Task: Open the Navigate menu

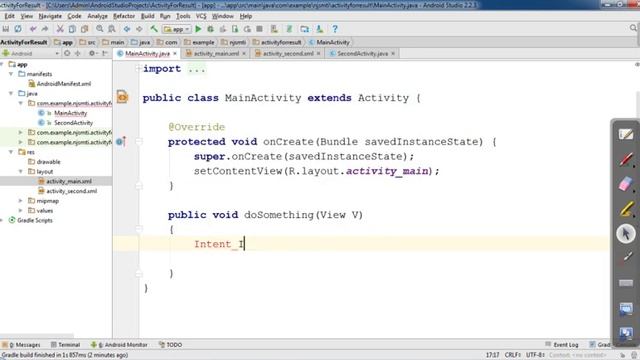Action: pos(50,16)
